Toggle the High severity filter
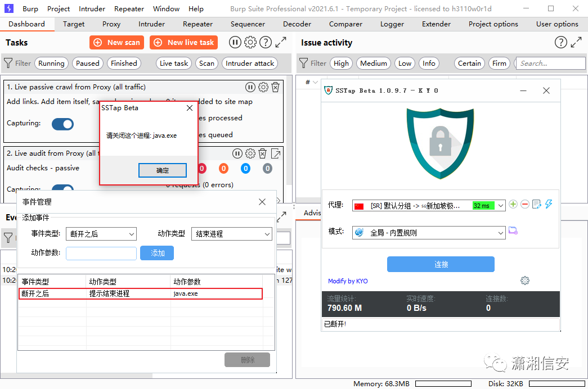The image size is (588, 389). 341,64
